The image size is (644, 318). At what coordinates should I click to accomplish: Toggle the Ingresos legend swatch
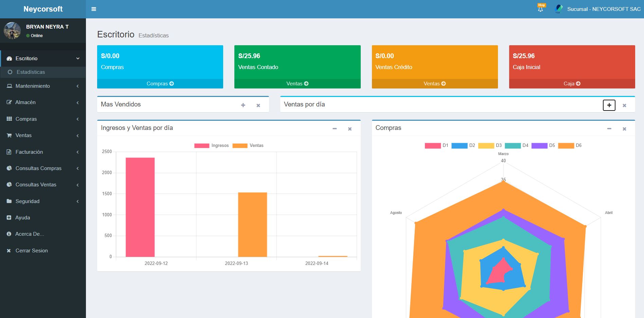pyautogui.click(x=202, y=146)
